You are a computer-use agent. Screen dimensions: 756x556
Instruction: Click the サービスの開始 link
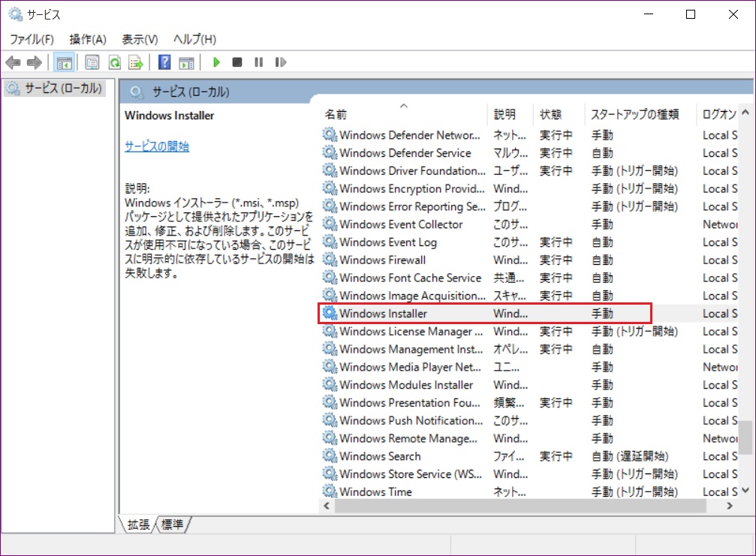pyautogui.click(x=157, y=146)
